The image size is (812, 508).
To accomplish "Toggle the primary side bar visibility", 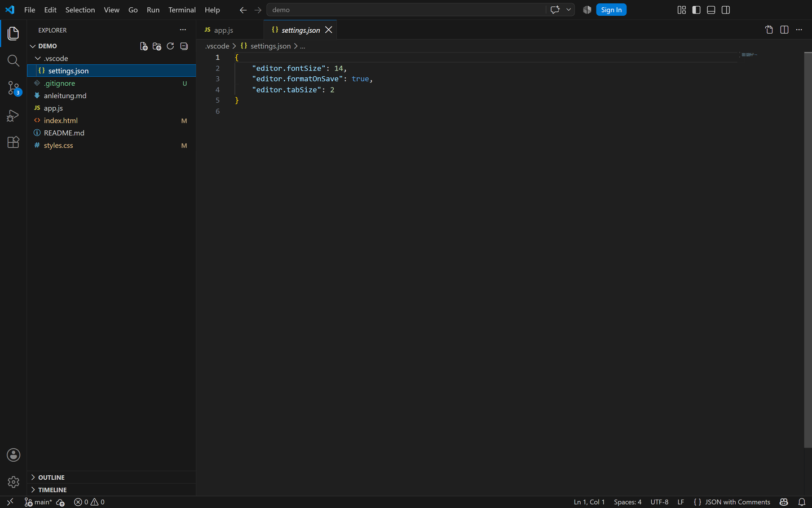I will pos(696,10).
